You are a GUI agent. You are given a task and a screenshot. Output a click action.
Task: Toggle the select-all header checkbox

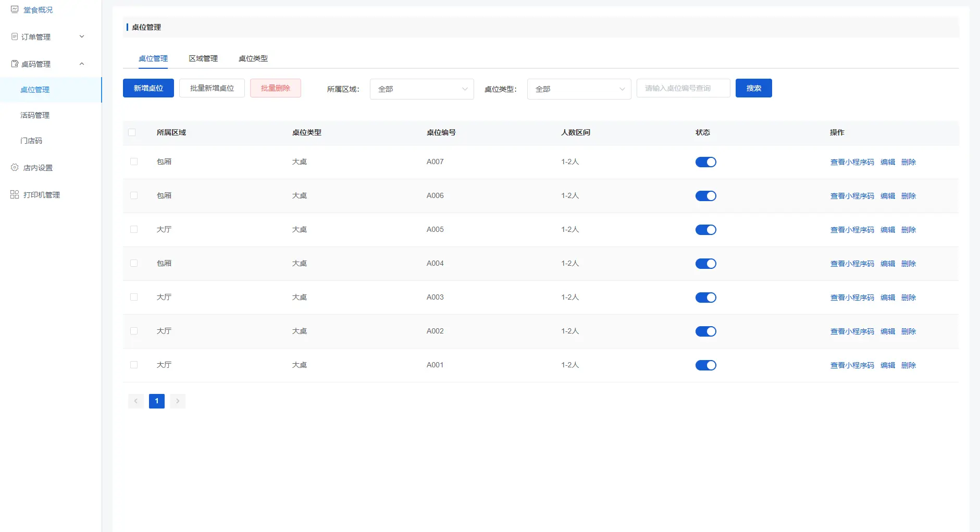(x=132, y=132)
